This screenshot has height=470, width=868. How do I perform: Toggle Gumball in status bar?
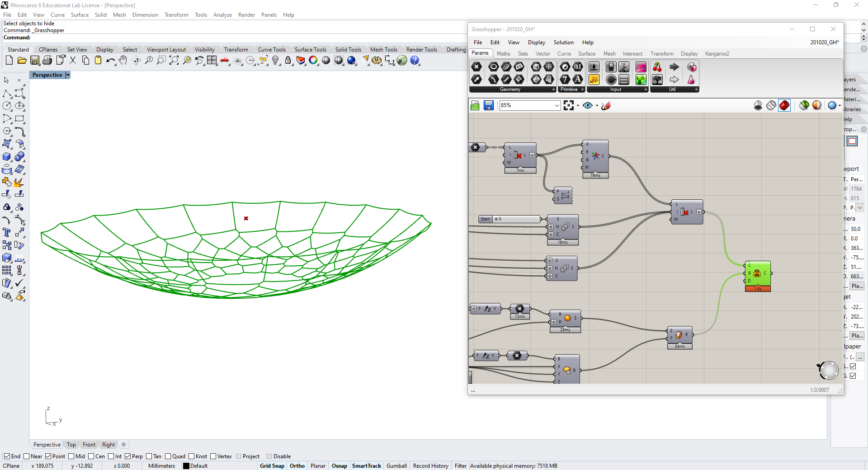point(396,466)
